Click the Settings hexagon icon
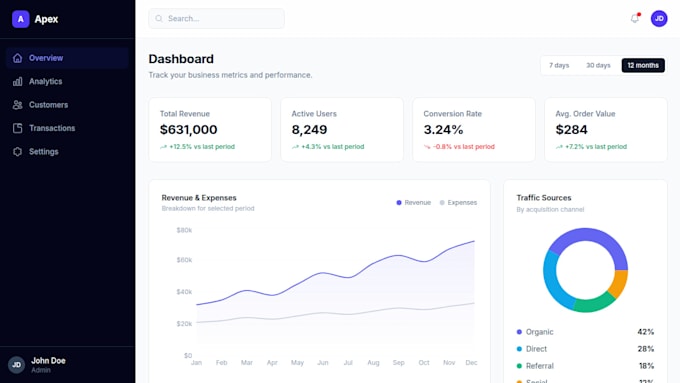Image resolution: width=680 pixels, height=383 pixels. click(x=17, y=151)
